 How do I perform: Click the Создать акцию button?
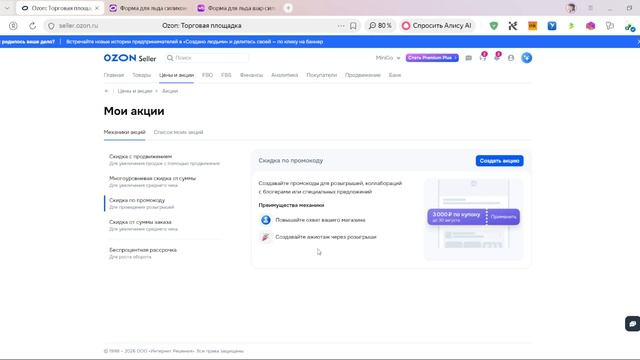coord(499,161)
